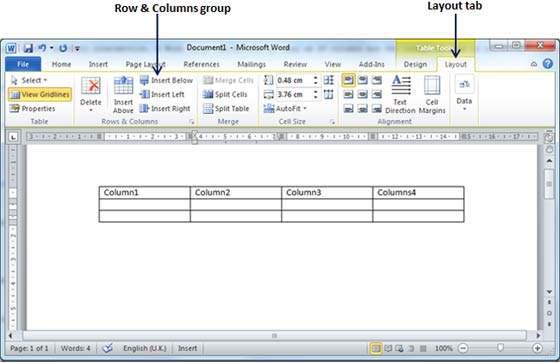Click the Undo icon in title bar
The width and height of the screenshot is (560, 363).
pyautogui.click(x=42, y=48)
